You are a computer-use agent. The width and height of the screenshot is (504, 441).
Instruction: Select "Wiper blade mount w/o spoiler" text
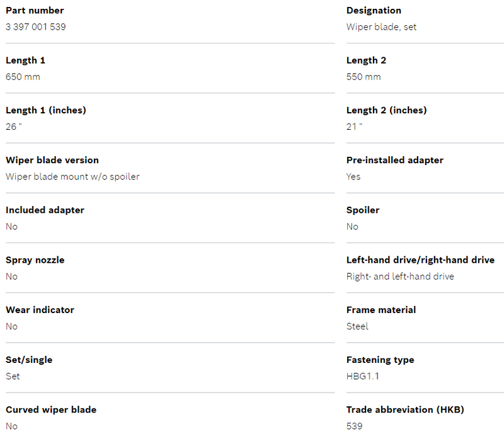[72, 176]
